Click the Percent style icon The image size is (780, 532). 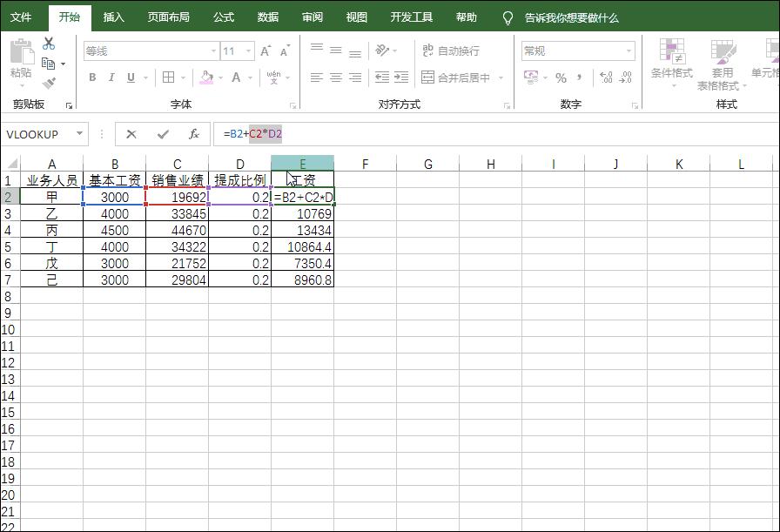pos(561,77)
